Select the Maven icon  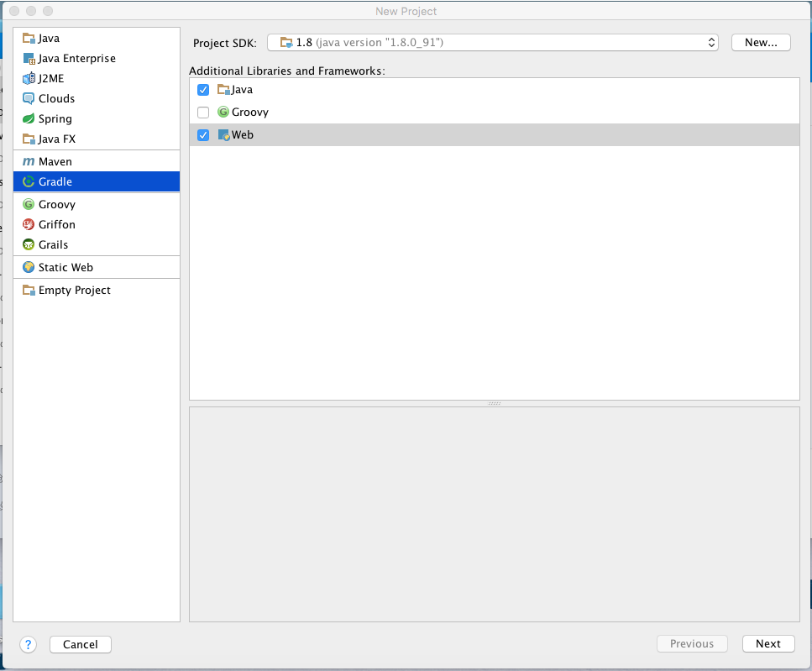[x=29, y=161]
